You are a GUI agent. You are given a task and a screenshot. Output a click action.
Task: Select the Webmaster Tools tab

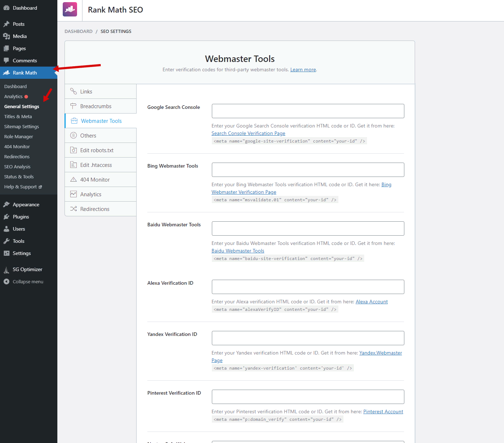tap(101, 121)
